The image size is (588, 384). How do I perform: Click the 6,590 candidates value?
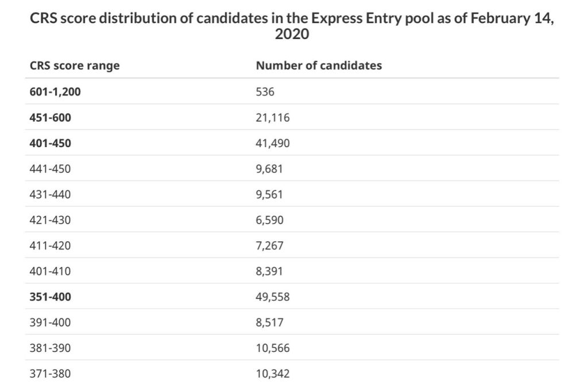tap(269, 220)
